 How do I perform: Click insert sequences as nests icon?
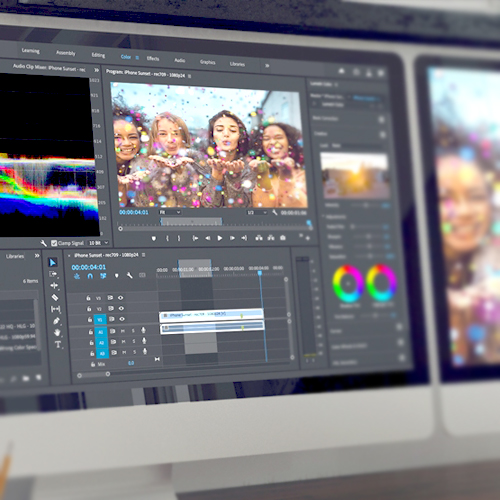77,276
